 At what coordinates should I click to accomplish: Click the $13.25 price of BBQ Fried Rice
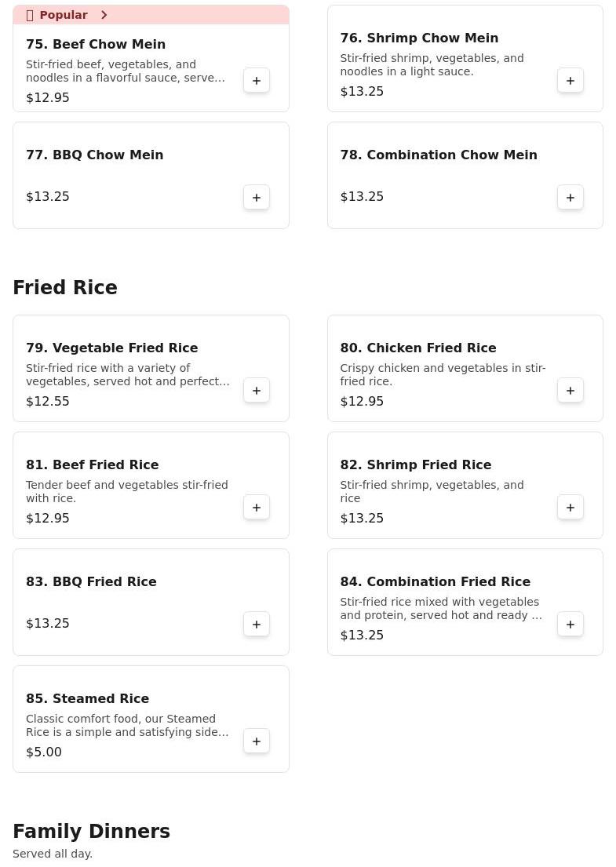[x=48, y=624]
